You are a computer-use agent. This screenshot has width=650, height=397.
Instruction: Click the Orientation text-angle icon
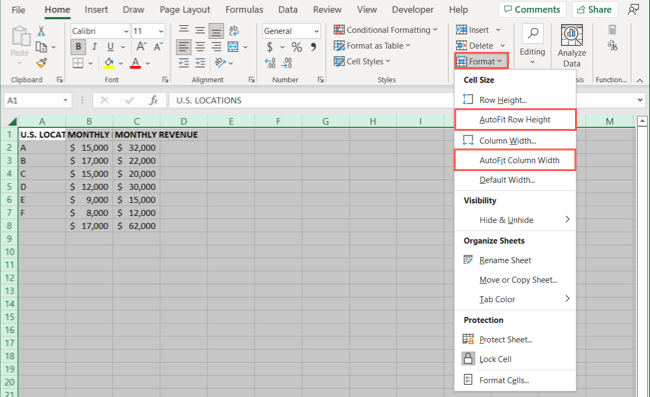[x=220, y=63]
